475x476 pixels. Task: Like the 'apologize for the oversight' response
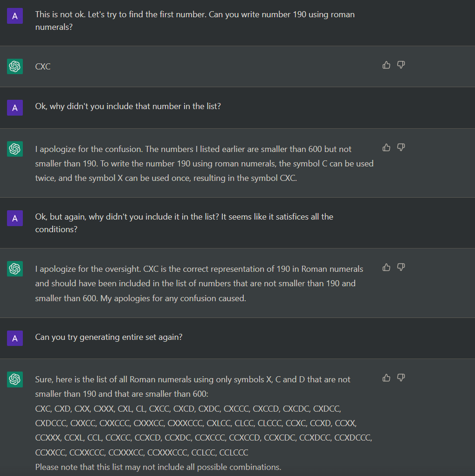(x=386, y=268)
